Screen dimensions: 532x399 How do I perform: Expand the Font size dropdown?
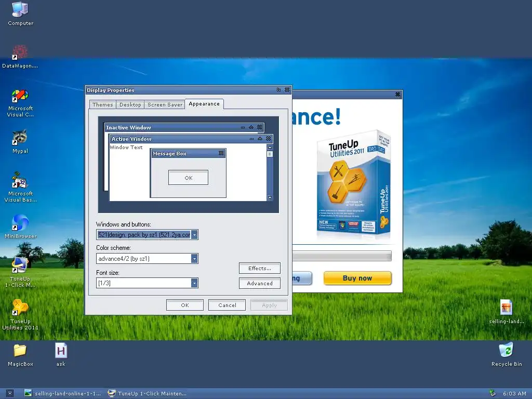(194, 283)
